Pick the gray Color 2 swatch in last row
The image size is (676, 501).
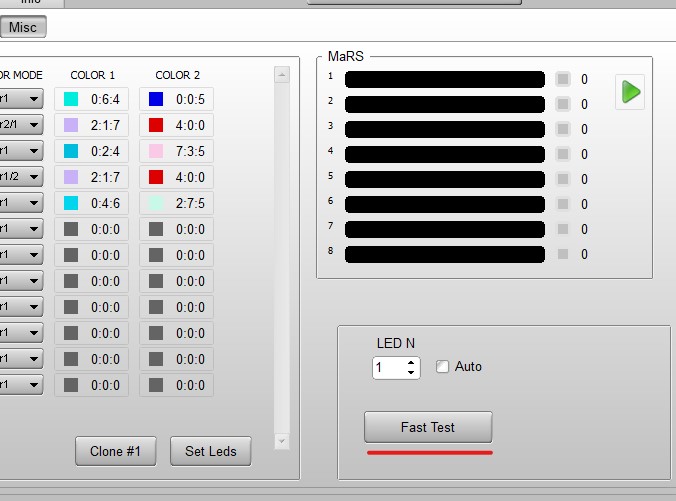[156, 385]
